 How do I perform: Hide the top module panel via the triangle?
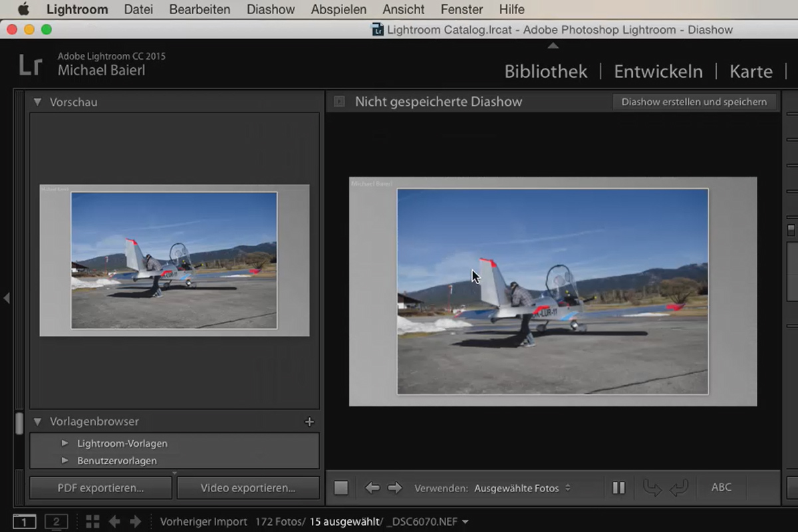tap(553, 46)
